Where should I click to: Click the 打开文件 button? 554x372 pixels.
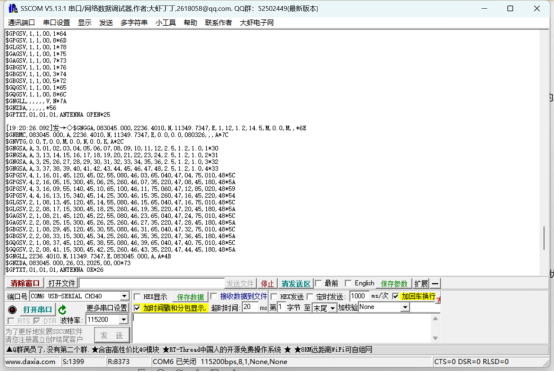62,283
